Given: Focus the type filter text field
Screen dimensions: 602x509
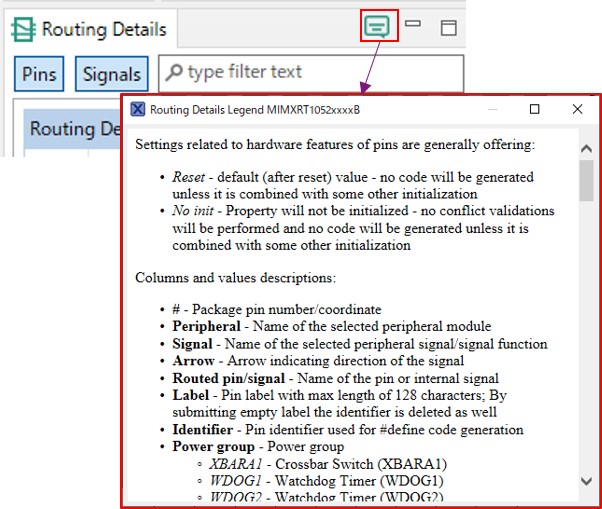Looking at the screenshot, I should (x=311, y=74).
